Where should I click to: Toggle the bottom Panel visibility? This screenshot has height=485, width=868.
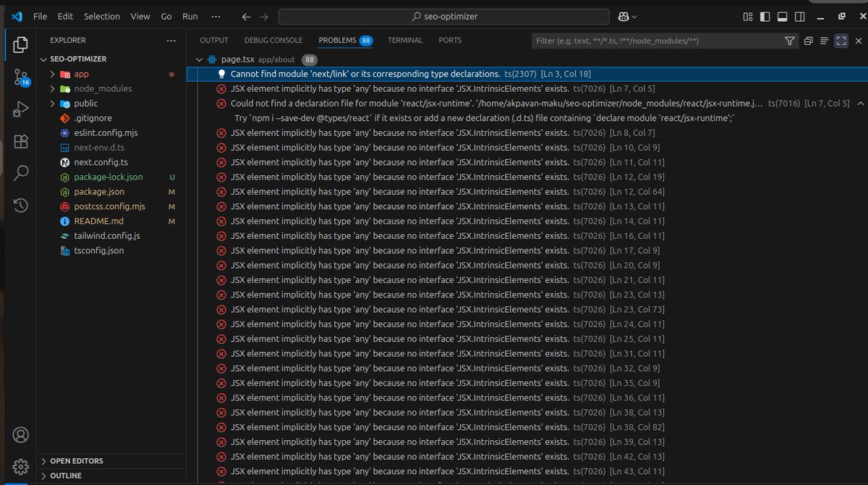[x=782, y=16]
